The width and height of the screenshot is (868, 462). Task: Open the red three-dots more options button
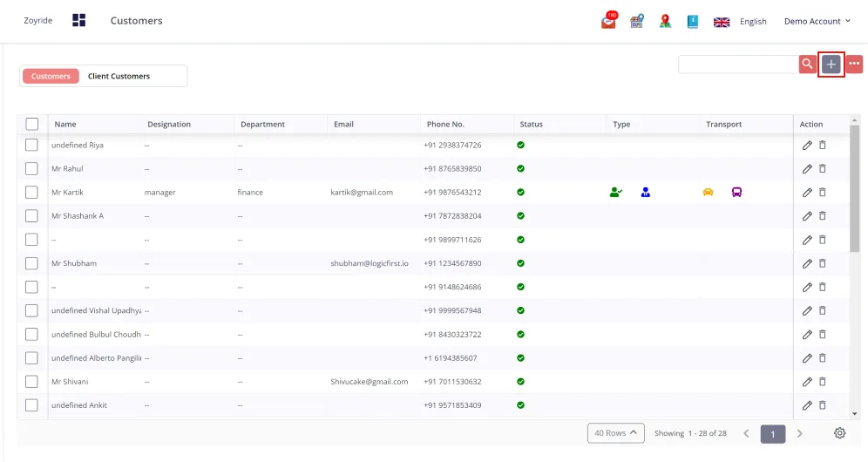pos(854,65)
